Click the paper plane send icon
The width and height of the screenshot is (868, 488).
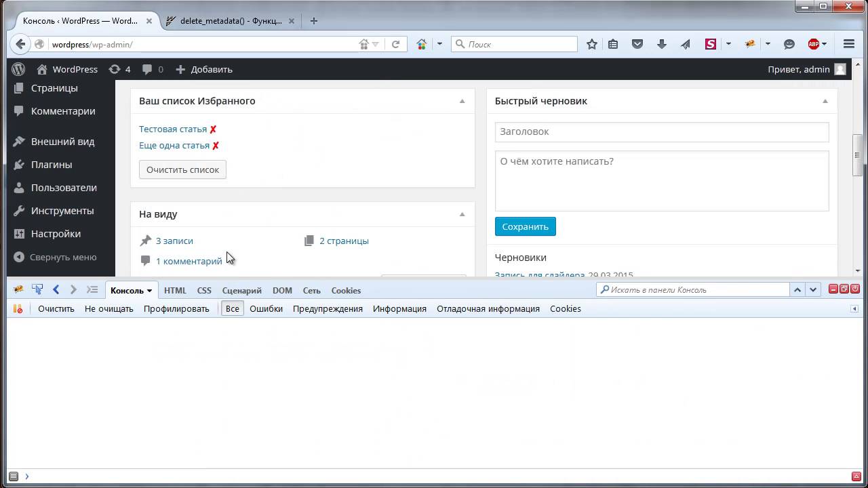[x=686, y=44]
